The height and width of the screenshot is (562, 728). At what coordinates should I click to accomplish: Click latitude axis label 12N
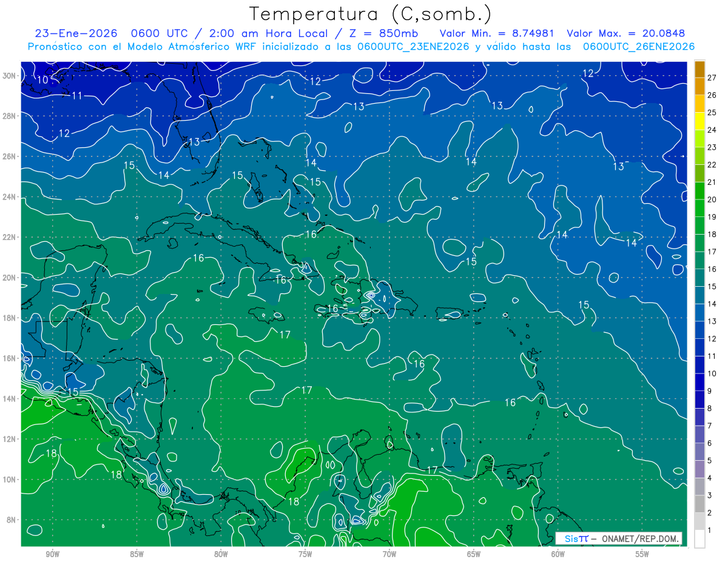9,439
